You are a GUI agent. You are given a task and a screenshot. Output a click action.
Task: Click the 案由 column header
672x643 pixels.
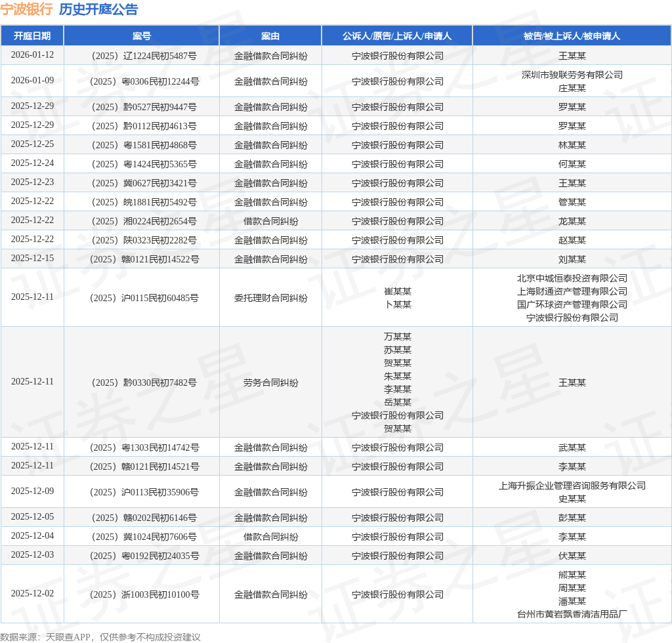[x=270, y=36]
